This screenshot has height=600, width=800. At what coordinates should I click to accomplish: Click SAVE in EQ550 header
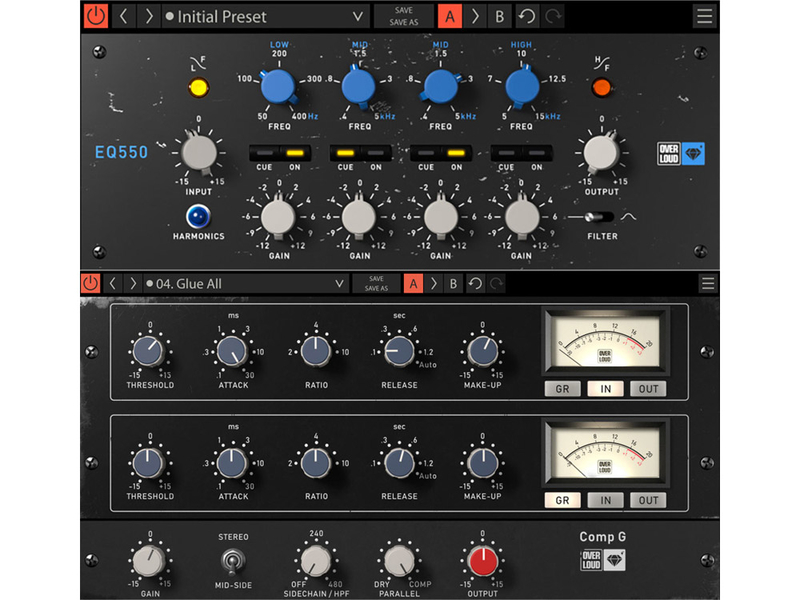[404, 10]
